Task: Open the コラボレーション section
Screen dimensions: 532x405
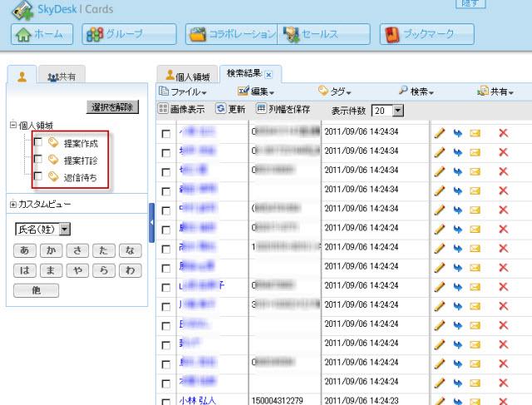Action: pyautogui.click(x=231, y=34)
